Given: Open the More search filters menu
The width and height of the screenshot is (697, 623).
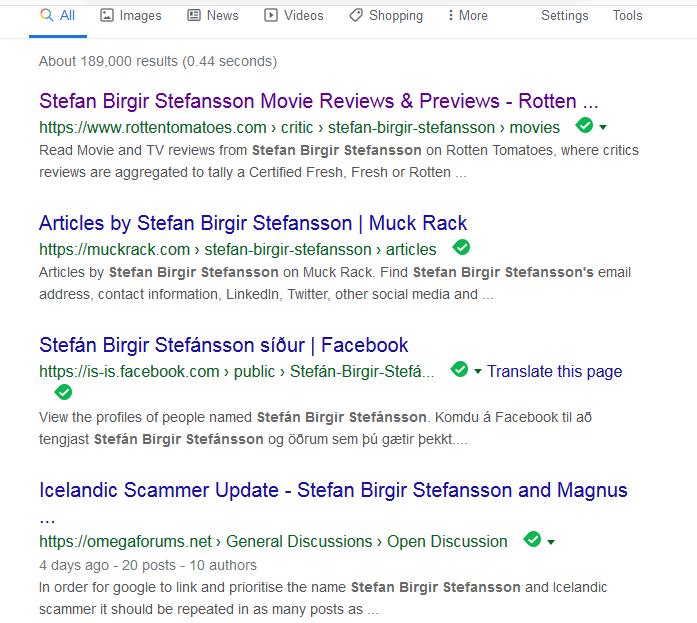Looking at the screenshot, I should click(467, 15).
